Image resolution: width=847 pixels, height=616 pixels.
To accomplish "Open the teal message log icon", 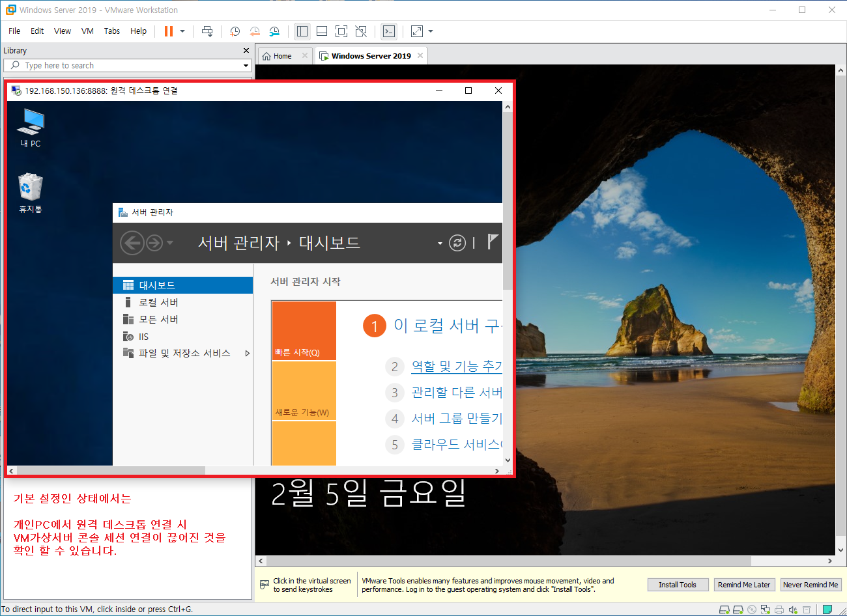I will click(827, 610).
